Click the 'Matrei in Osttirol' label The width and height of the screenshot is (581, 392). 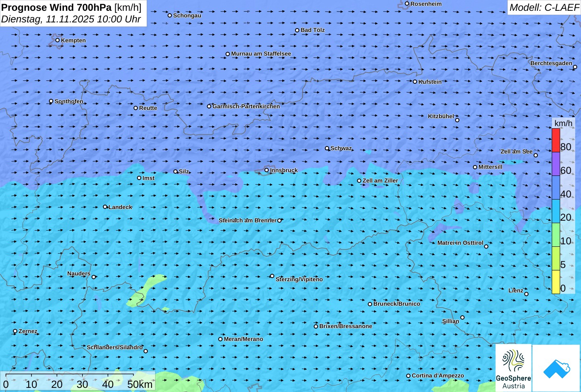coord(460,243)
